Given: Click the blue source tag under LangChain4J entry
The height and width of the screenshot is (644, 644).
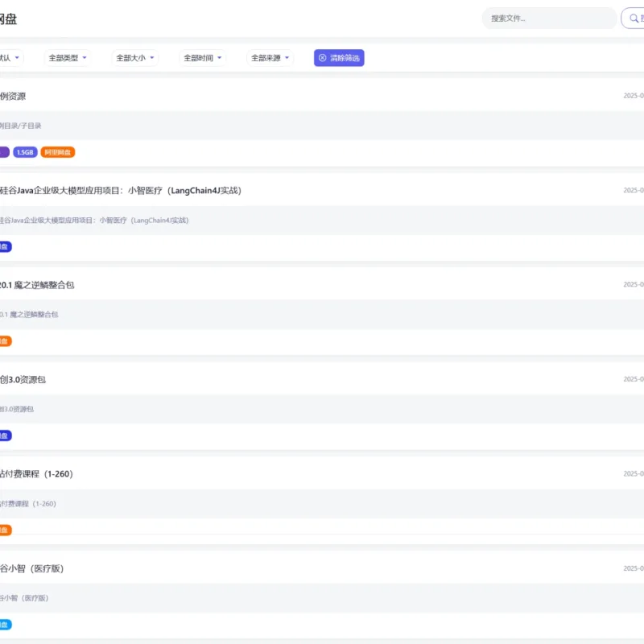Looking at the screenshot, I should pyautogui.click(x=6, y=247).
